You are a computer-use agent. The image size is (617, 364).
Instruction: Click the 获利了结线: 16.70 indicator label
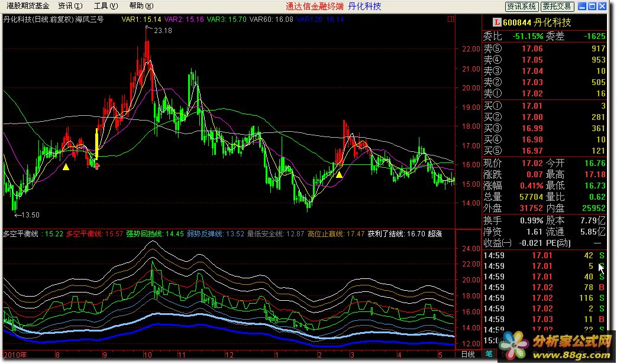[396, 234]
